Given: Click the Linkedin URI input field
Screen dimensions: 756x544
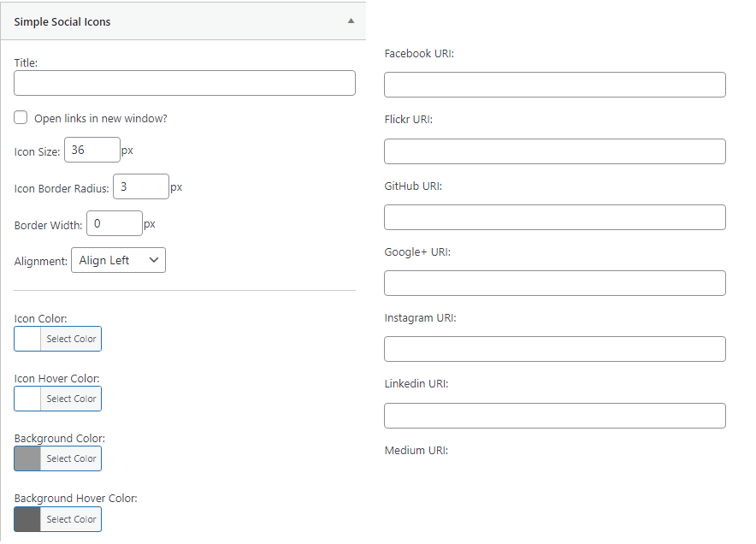Looking at the screenshot, I should (554, 416).
